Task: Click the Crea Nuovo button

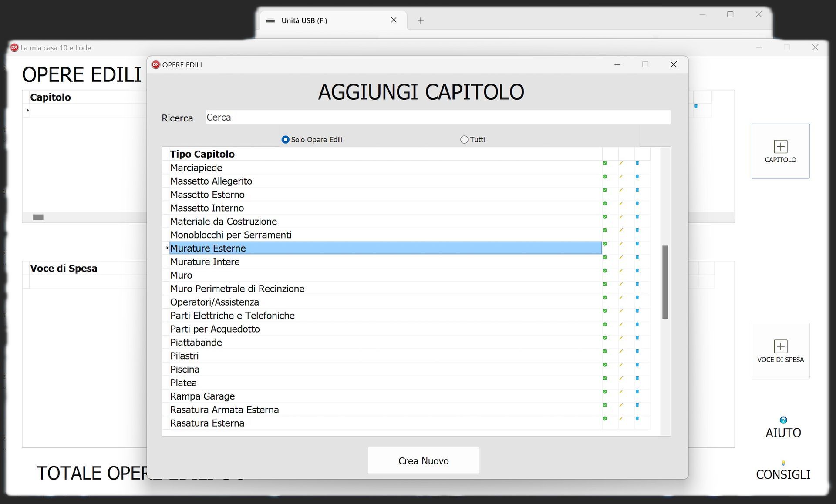Action: (423, 460)
